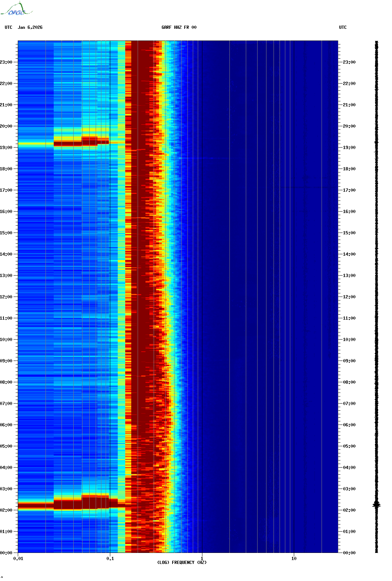
Task: Click the 0.1 frequency axis label
Action: click(x=110, y=558)
